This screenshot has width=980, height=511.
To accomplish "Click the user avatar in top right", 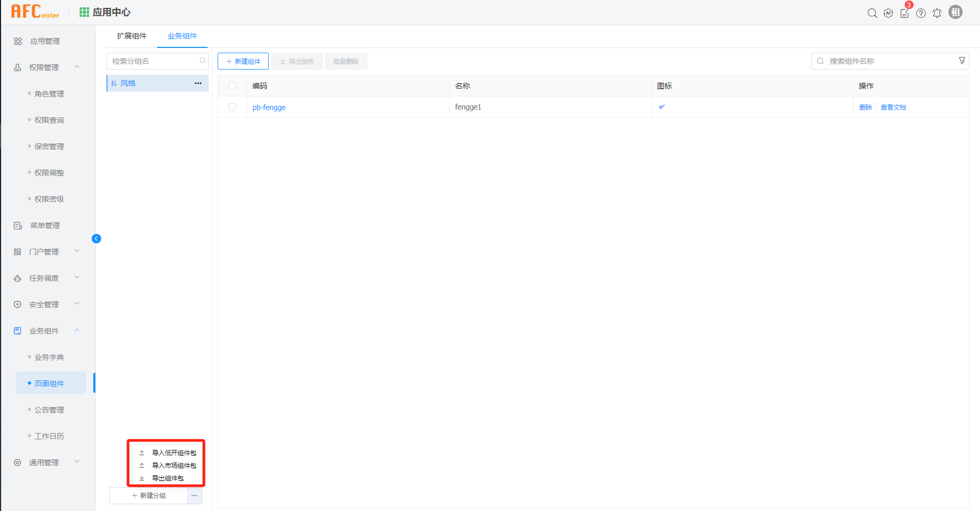I will 955,12.
